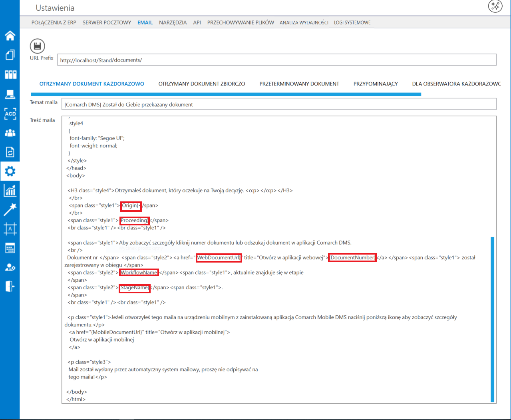
Task: Click the {Origin} placeholder in mail body
Action: [x=131, y=205]
